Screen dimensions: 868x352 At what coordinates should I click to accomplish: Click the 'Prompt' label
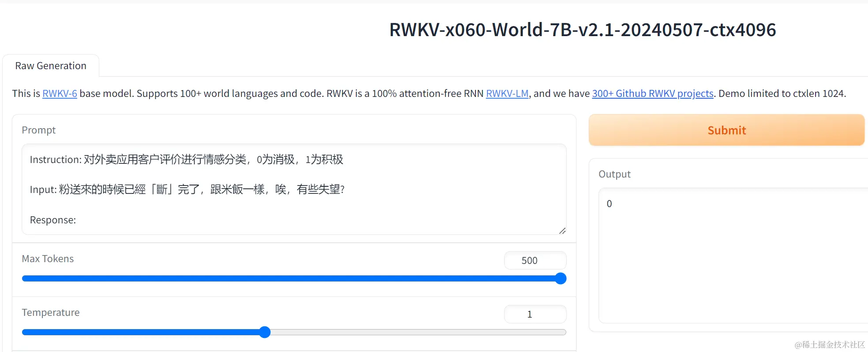[39, 130]
